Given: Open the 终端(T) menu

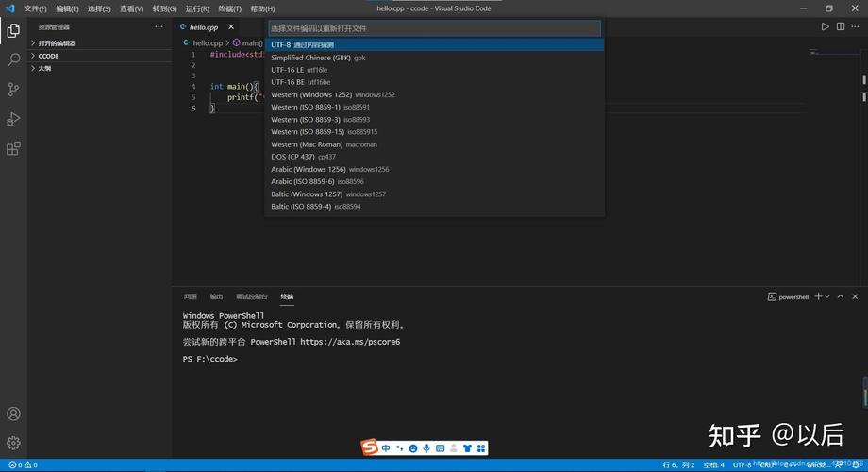Looking at the screenshot, I should pos(229,8).
